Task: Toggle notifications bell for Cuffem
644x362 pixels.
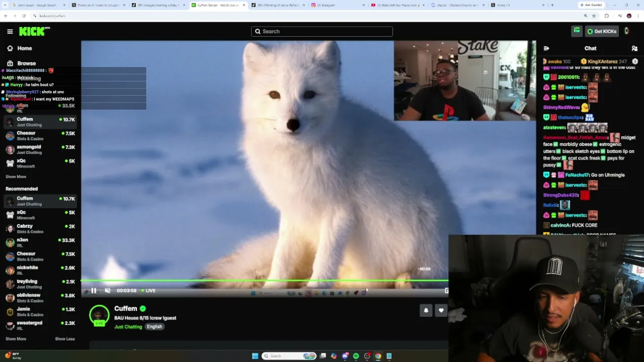Action: [426, 310]
